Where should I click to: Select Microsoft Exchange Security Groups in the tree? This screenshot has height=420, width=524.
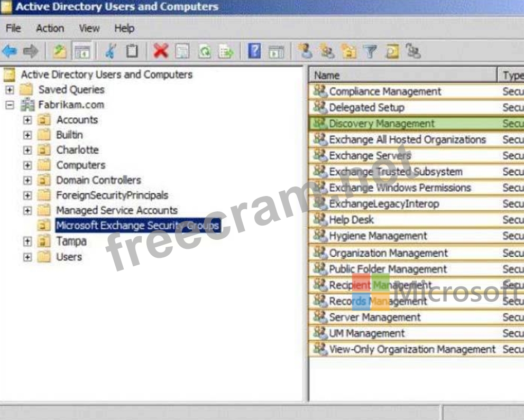coord(137,226)
